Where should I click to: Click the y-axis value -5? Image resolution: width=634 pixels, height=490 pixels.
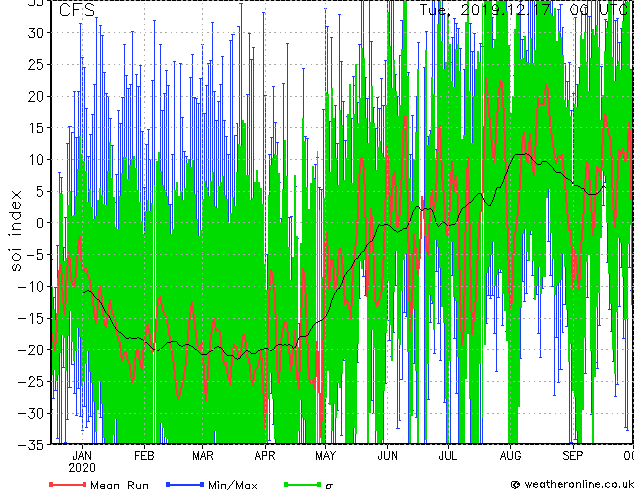click(35, 255)
